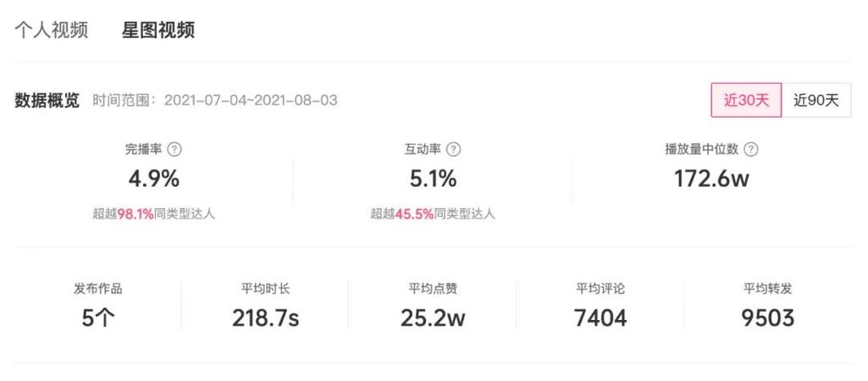868x381 pixels.
Task: Click the pink 45.5% comparison text
Action: 413,214
